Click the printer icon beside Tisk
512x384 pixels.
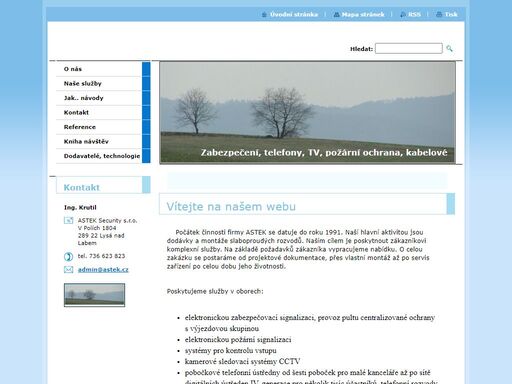pyautogui.click(x=439, y=15)
